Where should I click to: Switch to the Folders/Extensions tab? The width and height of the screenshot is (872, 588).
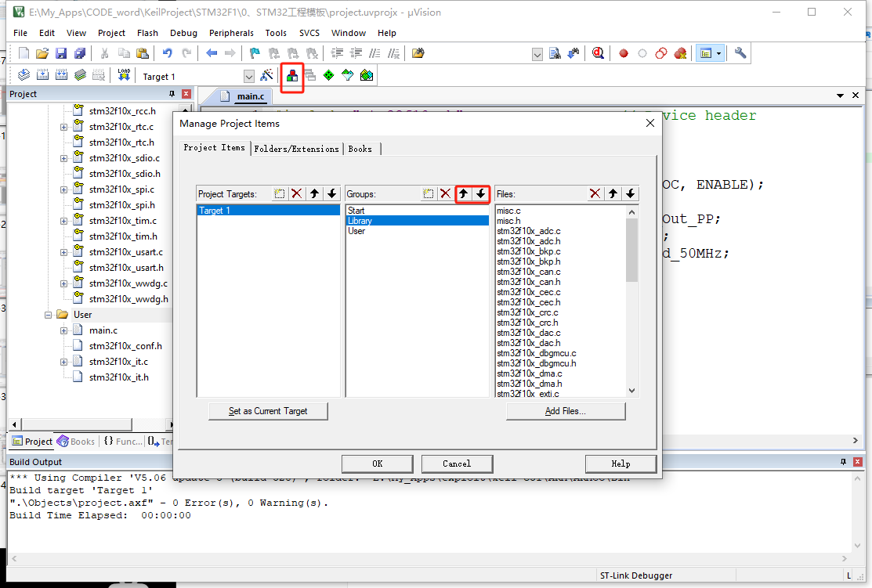[296, 149]
